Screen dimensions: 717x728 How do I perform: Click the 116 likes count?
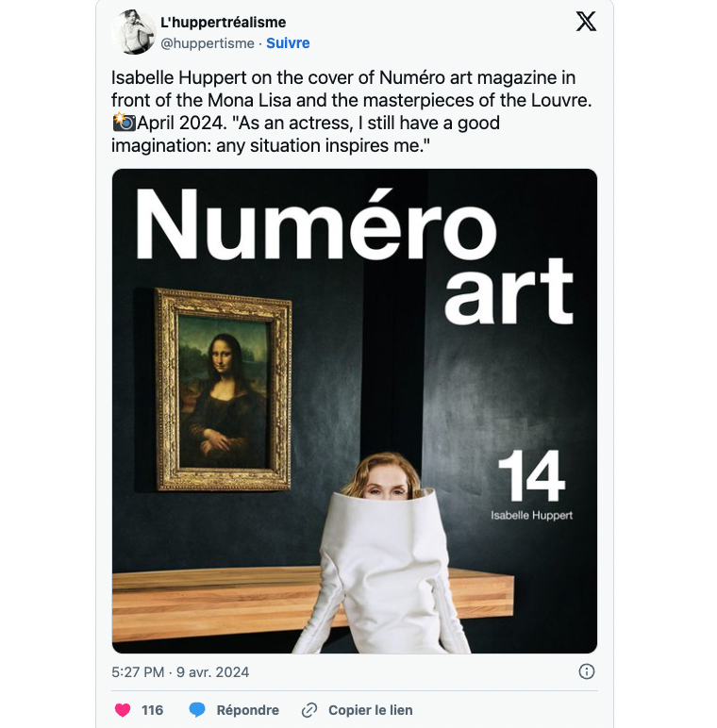click(x=152, y=710)
